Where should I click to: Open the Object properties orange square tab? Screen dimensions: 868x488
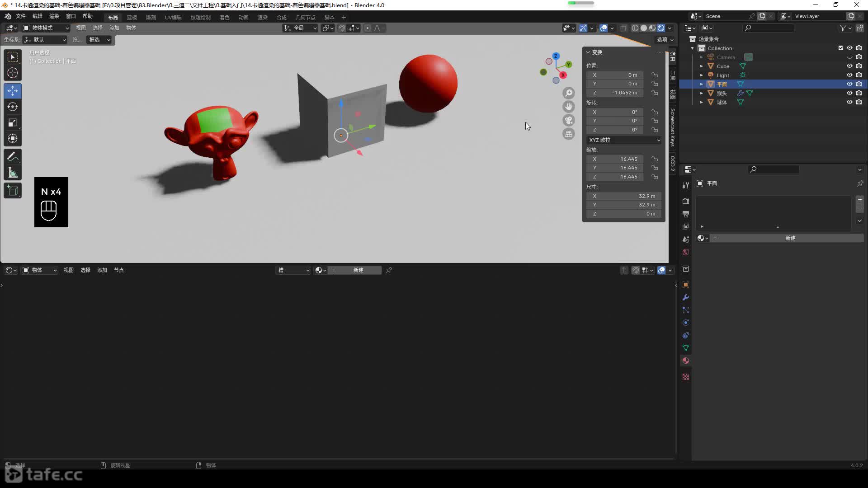pos(686,285)
